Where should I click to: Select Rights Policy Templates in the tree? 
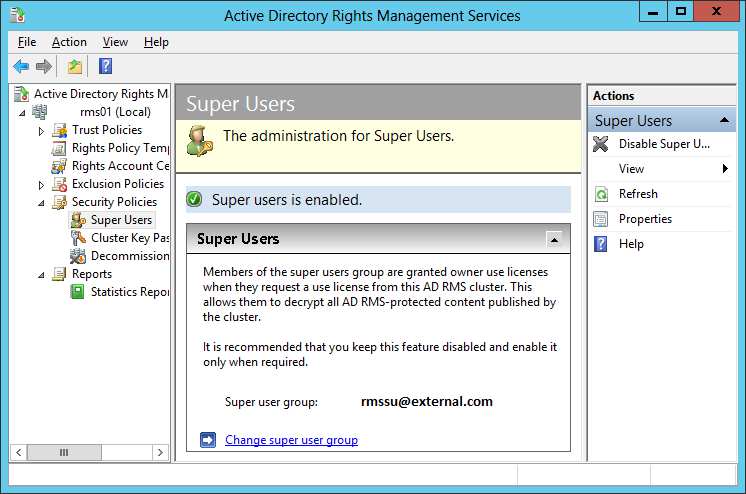120,148
